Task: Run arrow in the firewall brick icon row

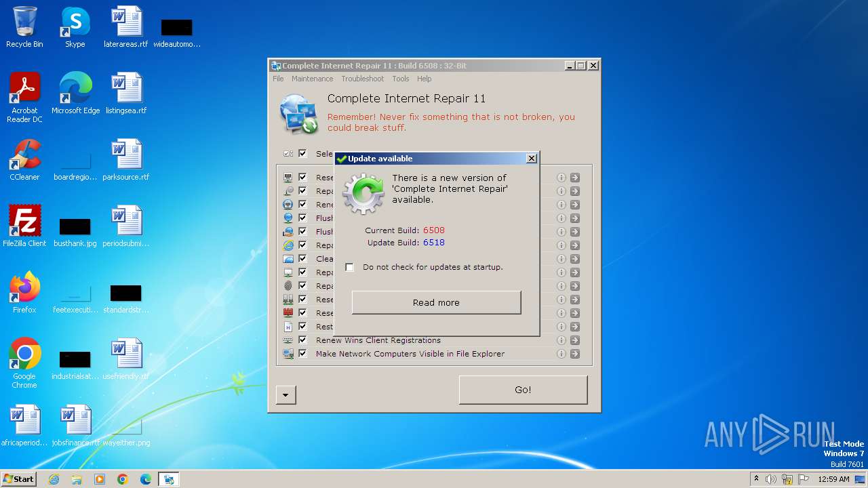Action: pyautogui.click(x=575, y=313)
